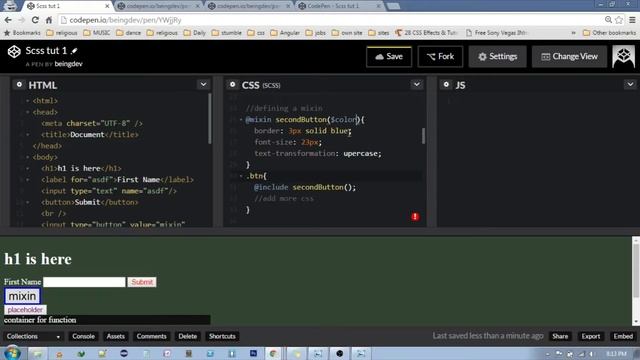Click the Export button

pyautogui.click(x=591, y=336)
